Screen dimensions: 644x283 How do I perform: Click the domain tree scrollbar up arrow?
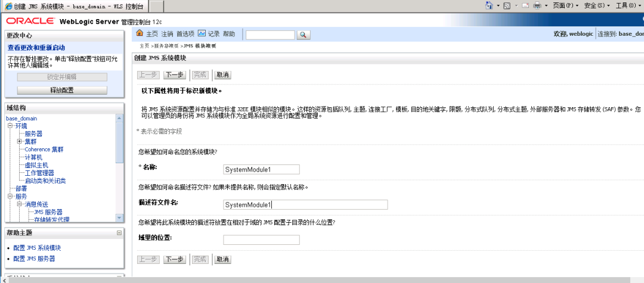point(119,118)
